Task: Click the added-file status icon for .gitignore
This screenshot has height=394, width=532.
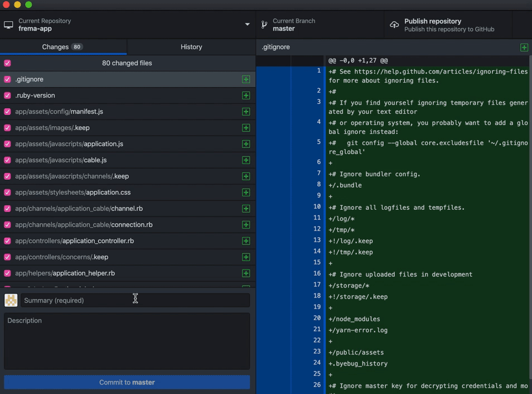Action: (246, 79)
